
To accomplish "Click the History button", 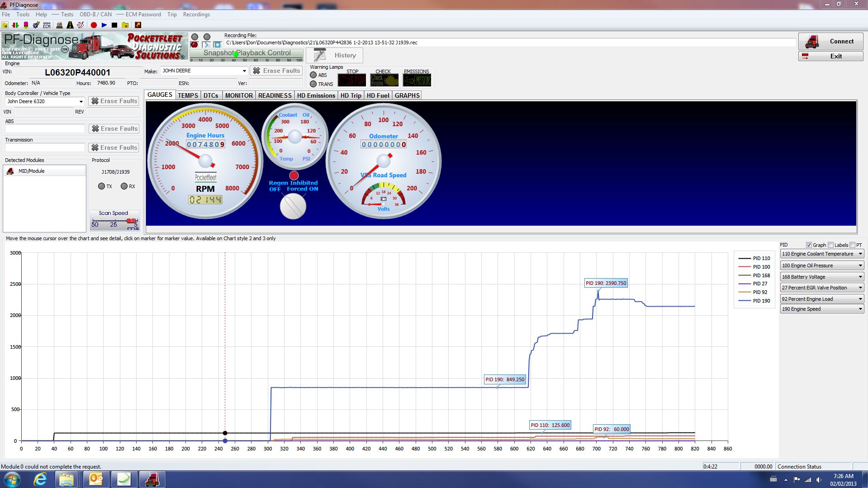I will (x=334, y=55).
